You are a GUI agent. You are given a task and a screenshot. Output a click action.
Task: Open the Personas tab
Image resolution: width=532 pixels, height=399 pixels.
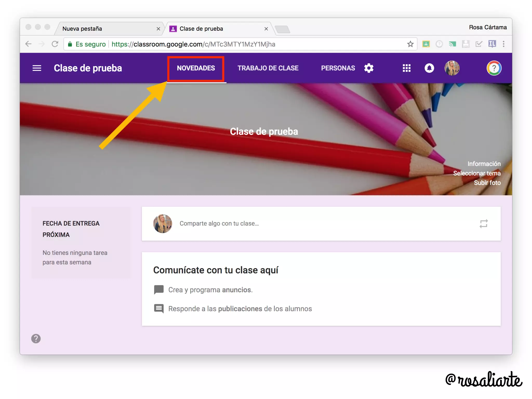338,68
